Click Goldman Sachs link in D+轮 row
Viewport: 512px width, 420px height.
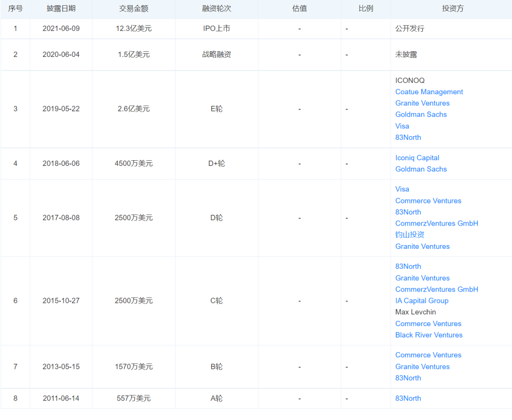tap(421, 169)
